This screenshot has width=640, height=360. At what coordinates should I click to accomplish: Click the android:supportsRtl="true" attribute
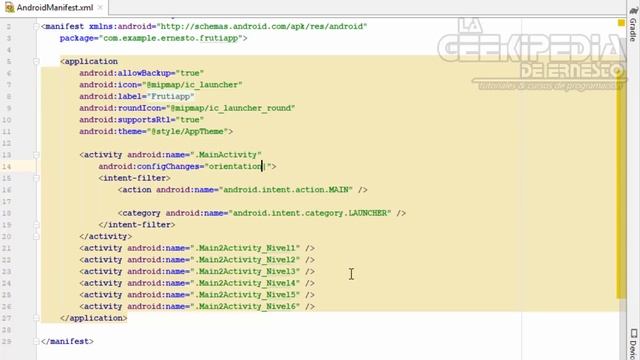[x=142, y=120]
